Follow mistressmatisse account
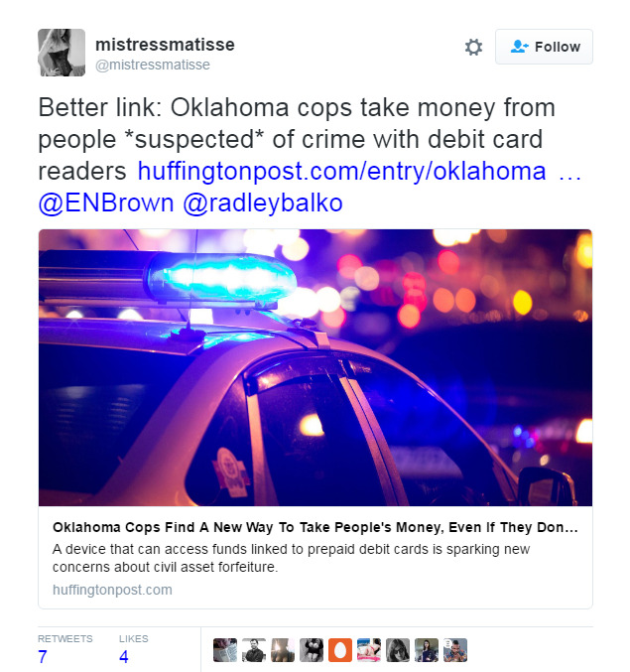This screenshot has height=672, width=630. (544, 47)
